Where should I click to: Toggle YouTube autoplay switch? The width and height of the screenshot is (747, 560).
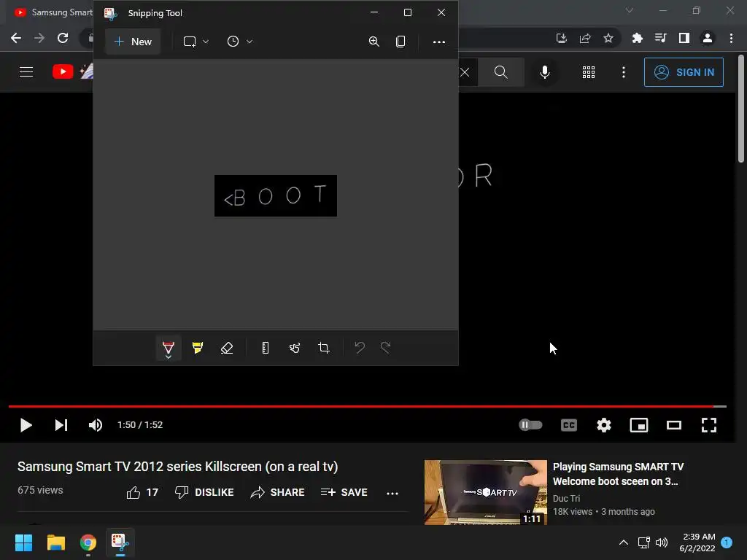(530, 425)
